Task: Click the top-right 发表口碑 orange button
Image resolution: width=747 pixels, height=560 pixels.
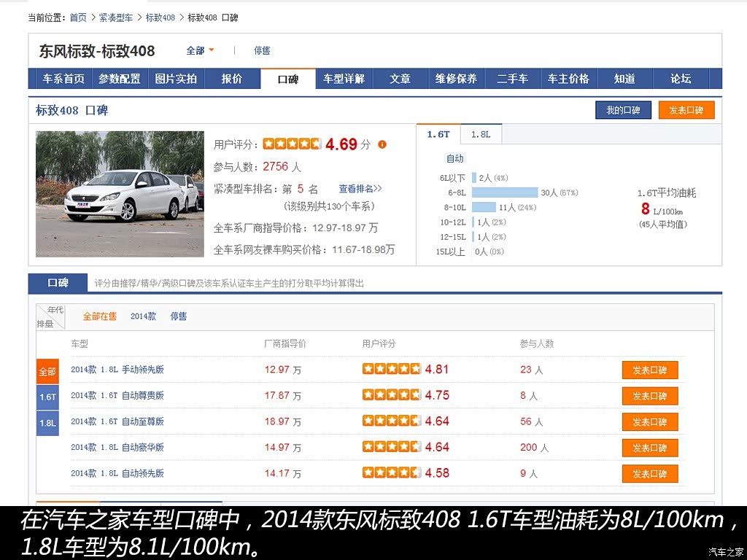Action: click(686, 111)
